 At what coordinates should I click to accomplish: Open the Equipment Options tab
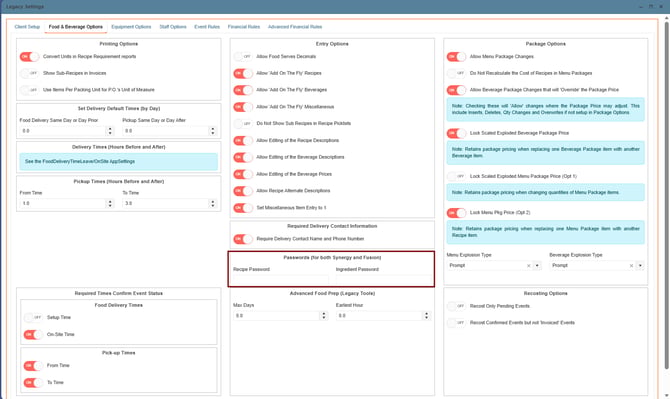(x=131, y=26)
